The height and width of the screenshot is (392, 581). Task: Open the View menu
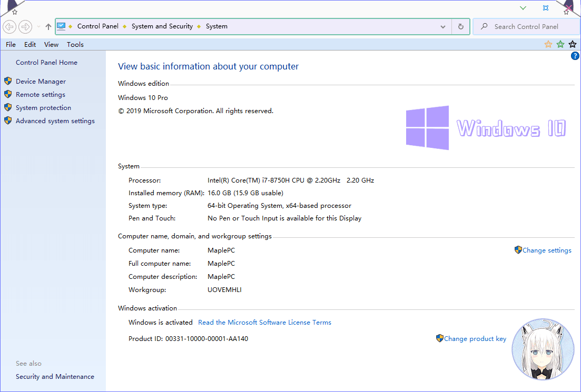pos(51,44)
